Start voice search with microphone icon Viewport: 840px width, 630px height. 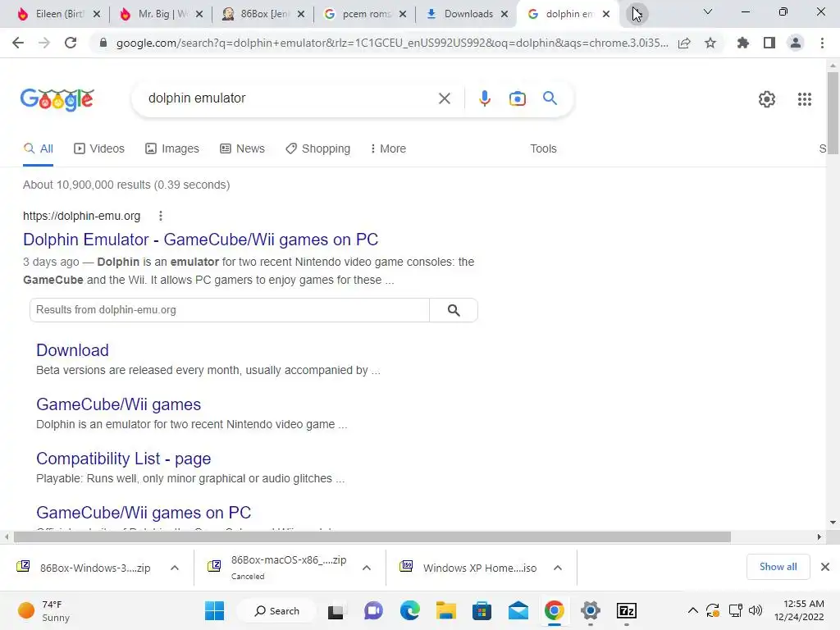[485, 98]
